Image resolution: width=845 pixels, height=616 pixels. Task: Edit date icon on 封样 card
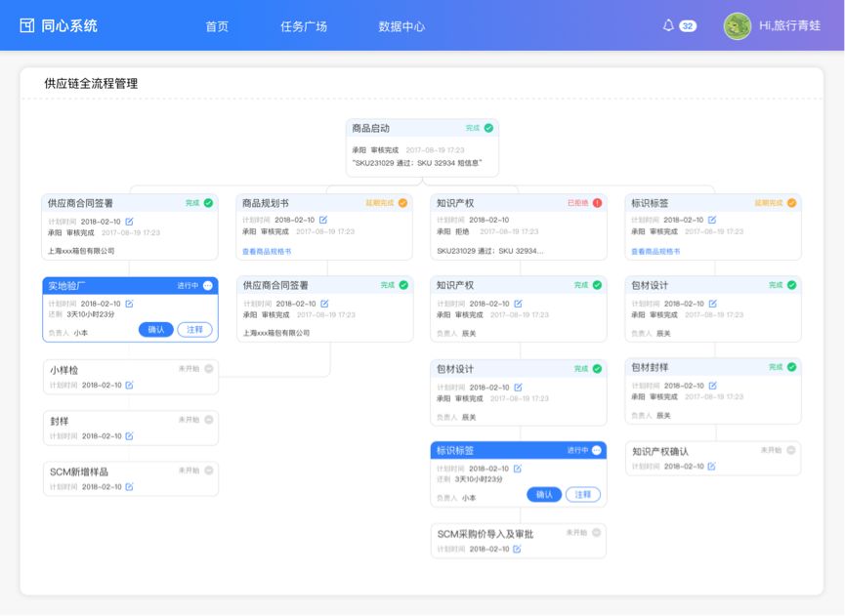[x=129, y=436]
